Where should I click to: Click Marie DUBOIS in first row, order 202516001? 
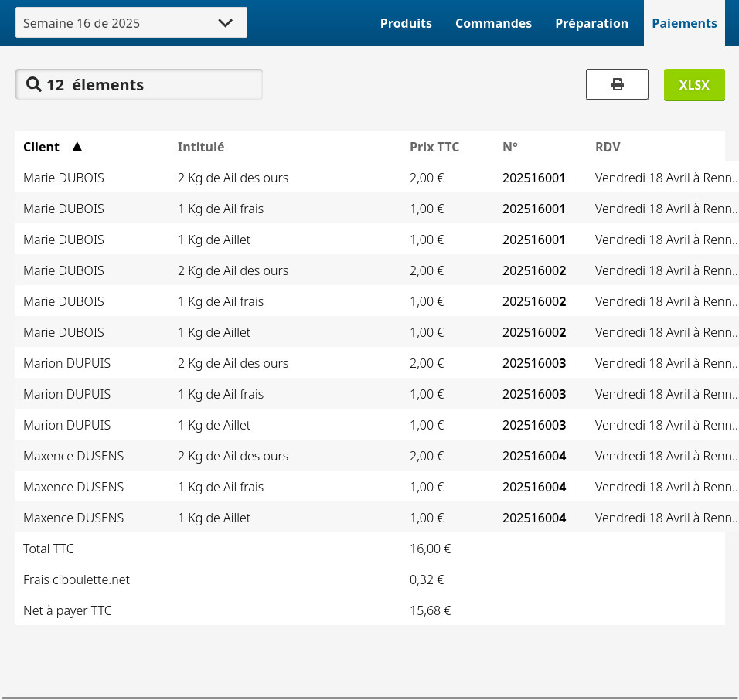coord(63,178)
